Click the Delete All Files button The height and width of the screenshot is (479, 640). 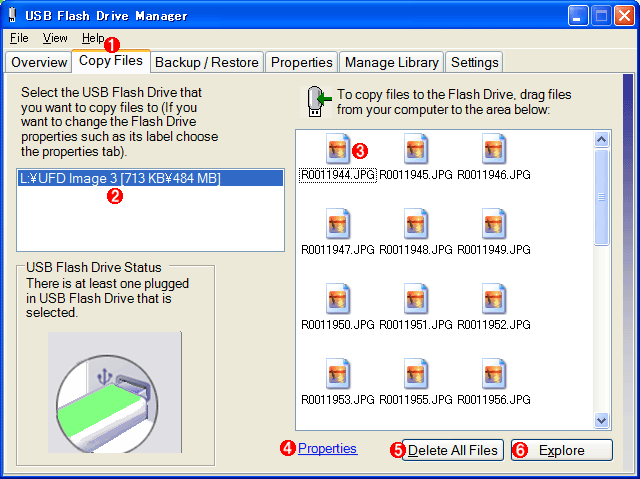pyautogui.click(x=453, y=450)
